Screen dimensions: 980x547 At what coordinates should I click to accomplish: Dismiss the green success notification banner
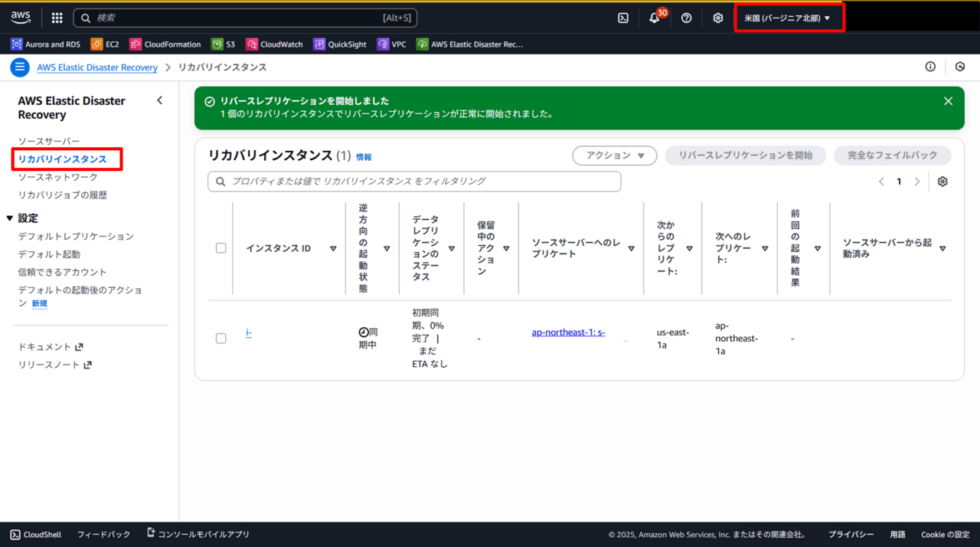[948, 101]
